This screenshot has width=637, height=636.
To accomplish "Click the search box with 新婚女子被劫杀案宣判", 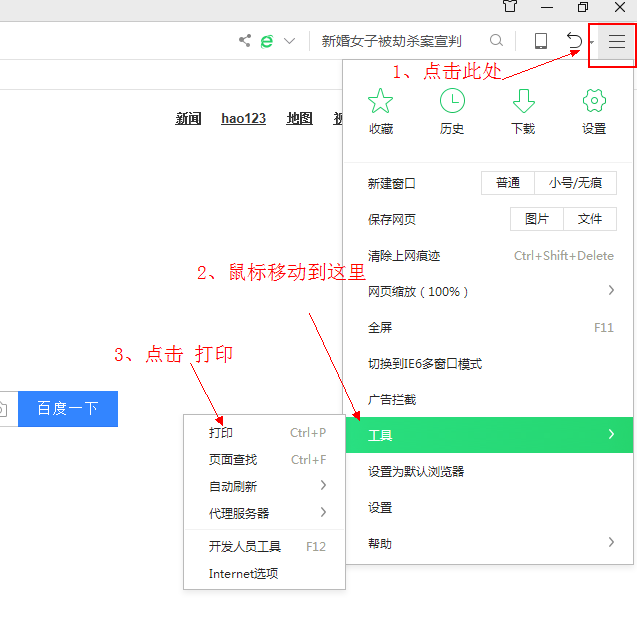I will coord(400,41).
